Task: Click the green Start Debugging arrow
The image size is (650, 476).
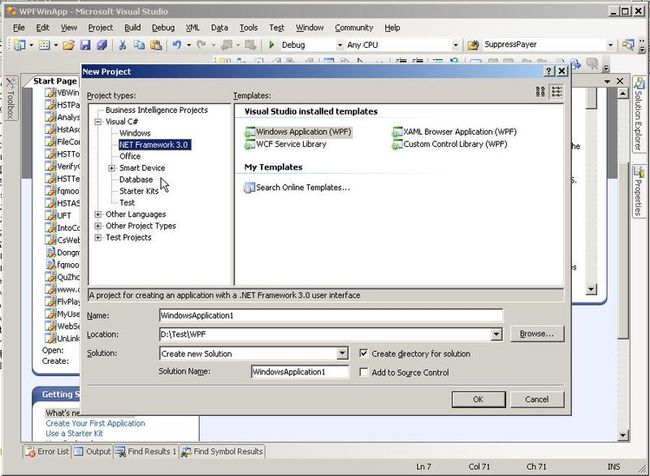Action: pos(272,44)
